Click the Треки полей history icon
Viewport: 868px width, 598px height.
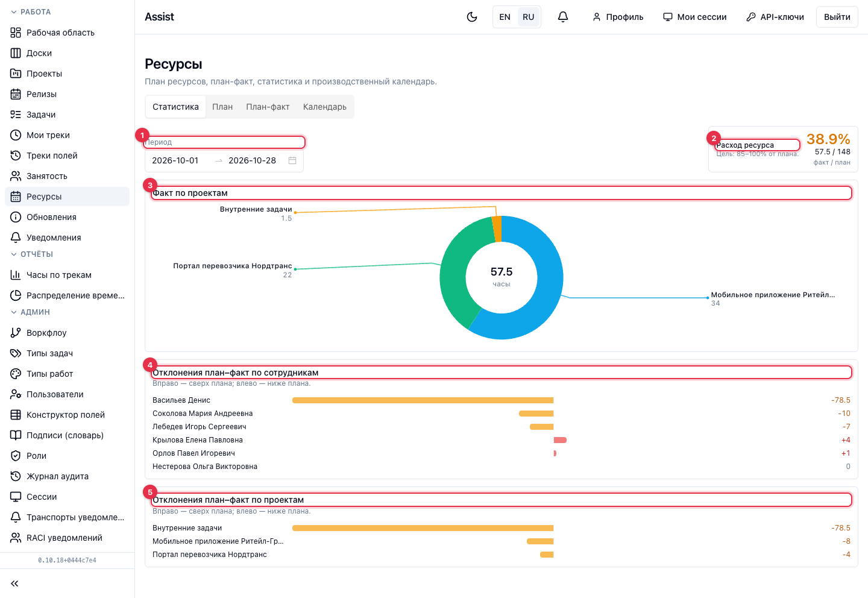16,156
